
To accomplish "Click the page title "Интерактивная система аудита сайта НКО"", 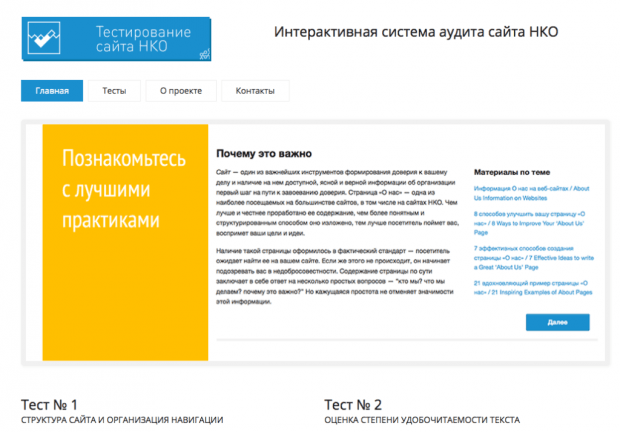I will pos(416,31).
